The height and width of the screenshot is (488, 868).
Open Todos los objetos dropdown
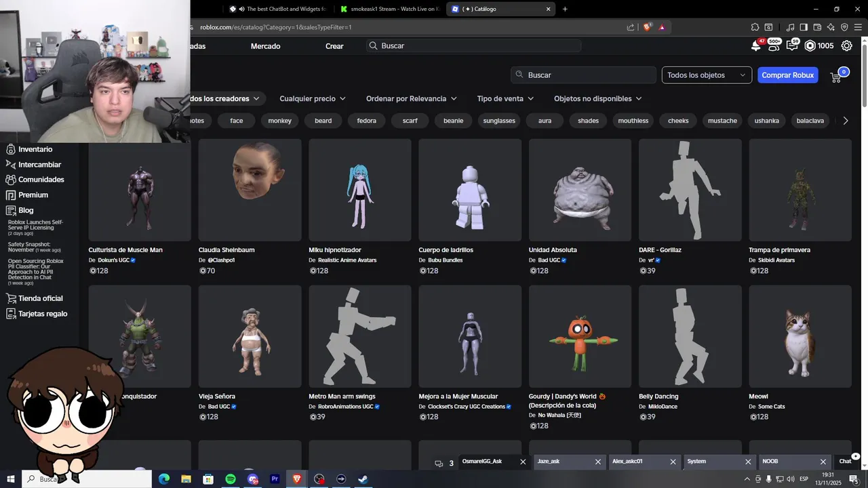pyautogui.click(x=707, y=75)
